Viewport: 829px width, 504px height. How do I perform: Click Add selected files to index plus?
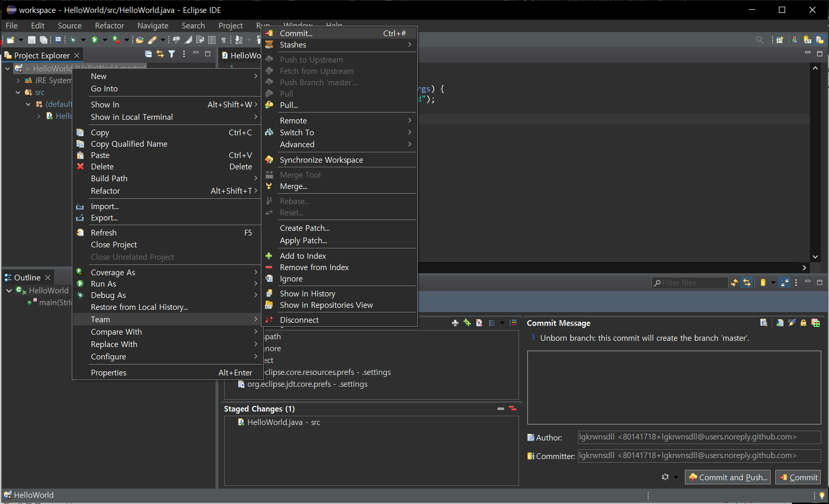pyautogui.click(x=455, y=323)
